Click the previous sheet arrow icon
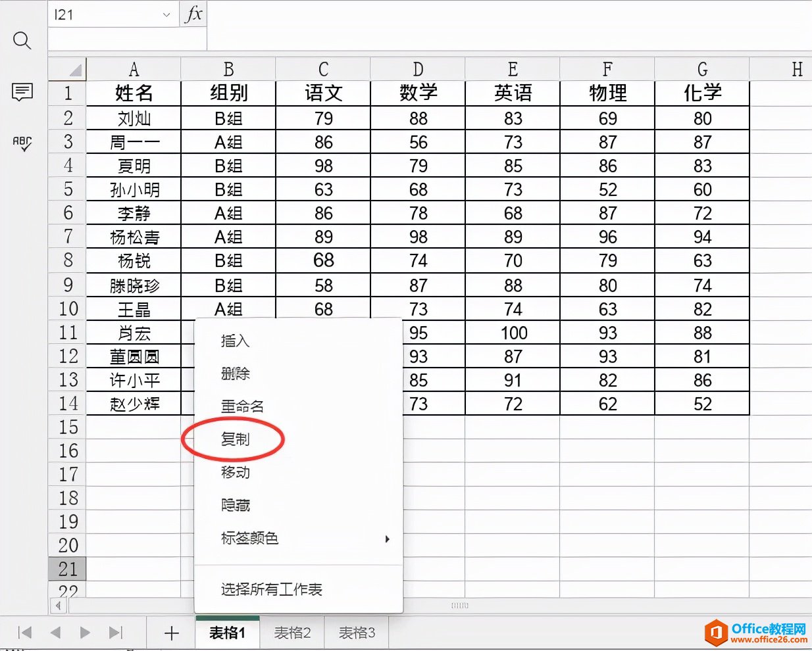Image resolution: width=812 pixels, height=651 pixels. (x=55, y=633)
